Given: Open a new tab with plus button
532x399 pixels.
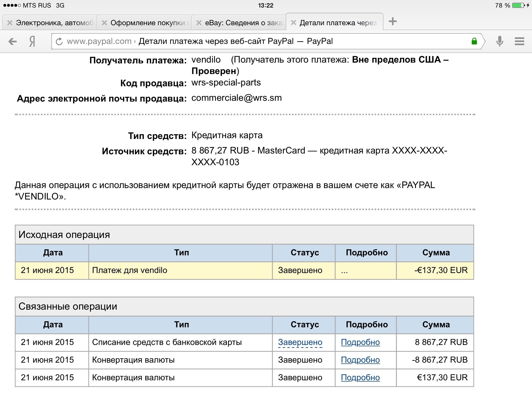Looking at the screenshot, I should [393, 22].
